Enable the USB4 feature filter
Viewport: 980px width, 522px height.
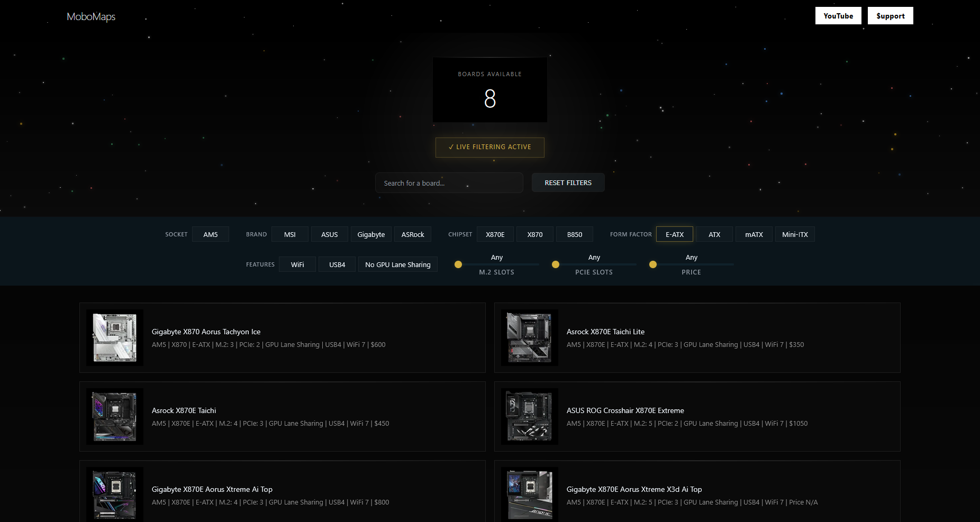pyautogui.click(x=337, y=264)
